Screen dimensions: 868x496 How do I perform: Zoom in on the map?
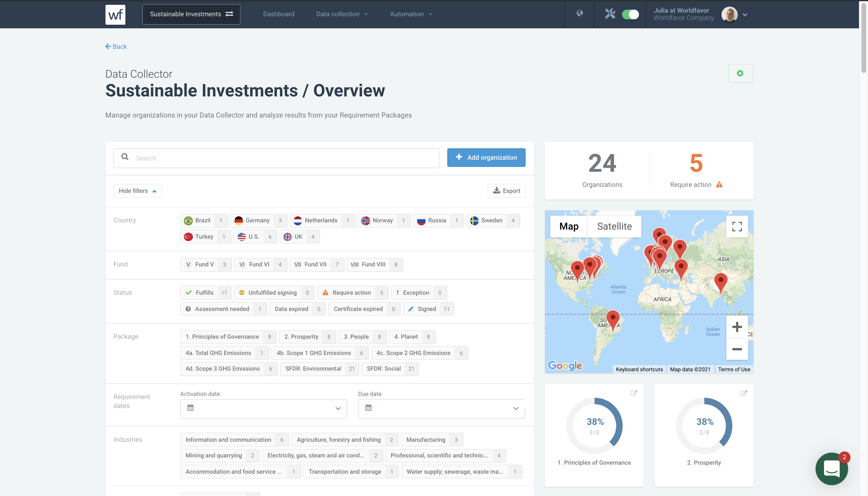coord(737,327)
